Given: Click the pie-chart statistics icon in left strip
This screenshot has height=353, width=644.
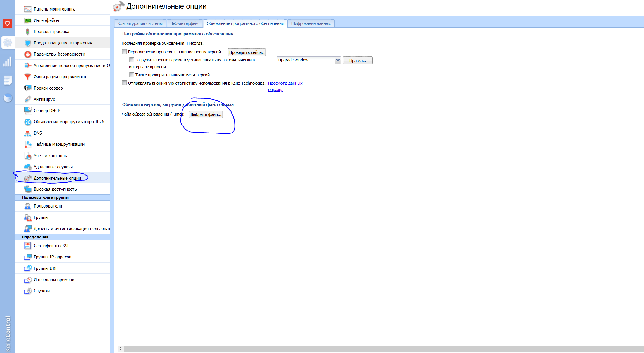Looking at the screenshot, I should 8,98.
